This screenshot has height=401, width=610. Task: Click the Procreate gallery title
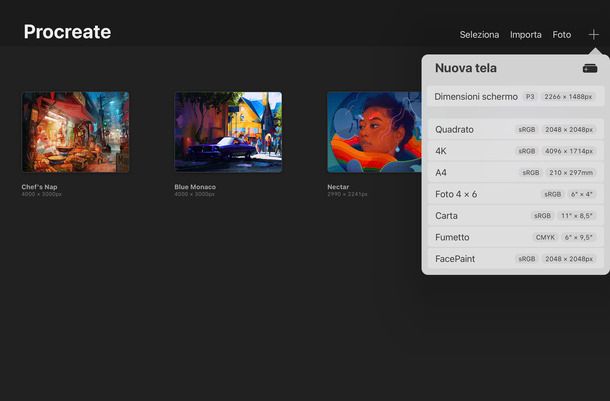[67, 32]
